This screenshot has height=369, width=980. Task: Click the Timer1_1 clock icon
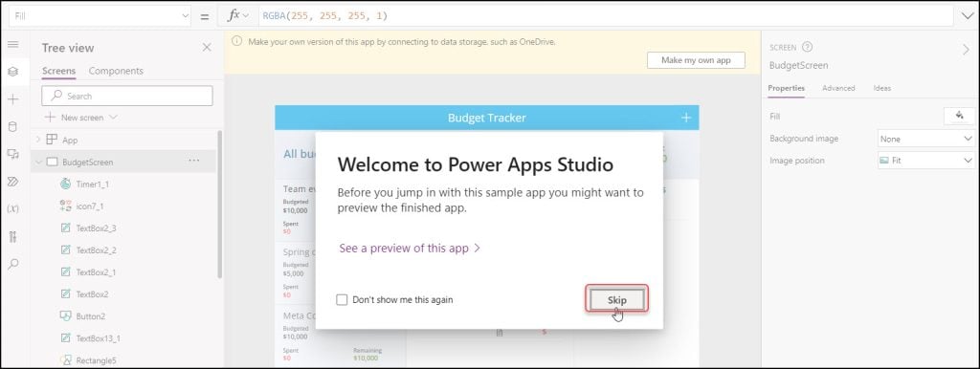(66, 184)
